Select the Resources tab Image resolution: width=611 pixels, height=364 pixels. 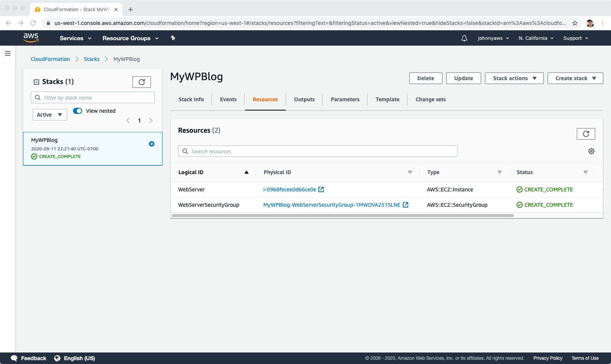[265, 99]
